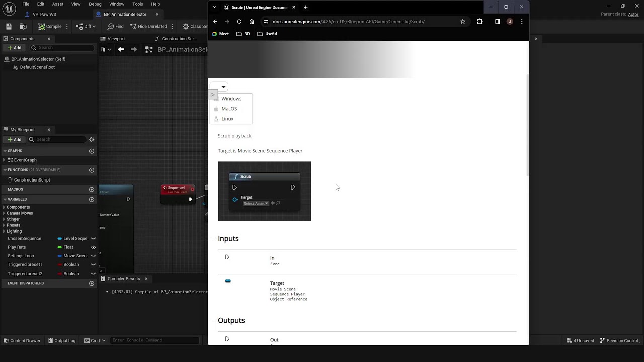Image resolution: width=644 pixels, height=362 pixels.
Task: Switch to the VP_PawnV3 tab
Action: point(44,14)
